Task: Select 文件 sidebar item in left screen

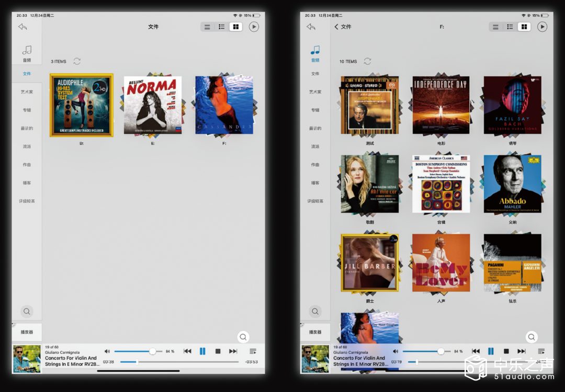Action: click(x=27, y=73)
